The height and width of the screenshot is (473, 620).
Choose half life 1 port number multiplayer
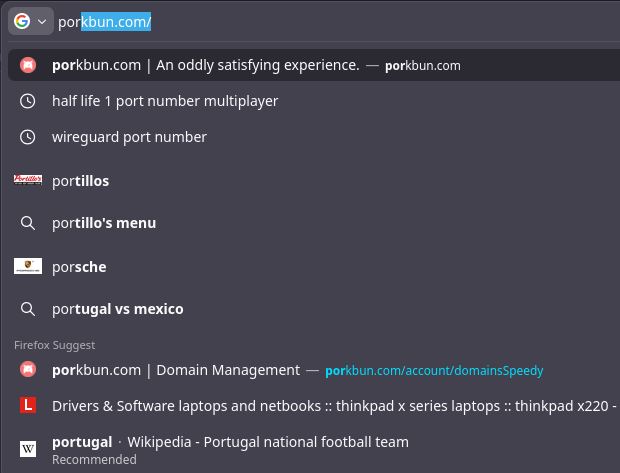tap(165, 101)
